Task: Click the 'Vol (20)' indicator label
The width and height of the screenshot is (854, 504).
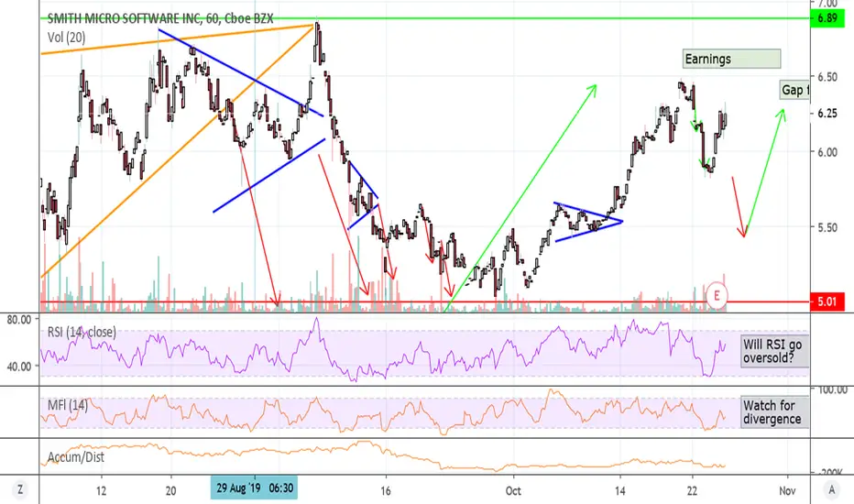Action: [67, 38]
